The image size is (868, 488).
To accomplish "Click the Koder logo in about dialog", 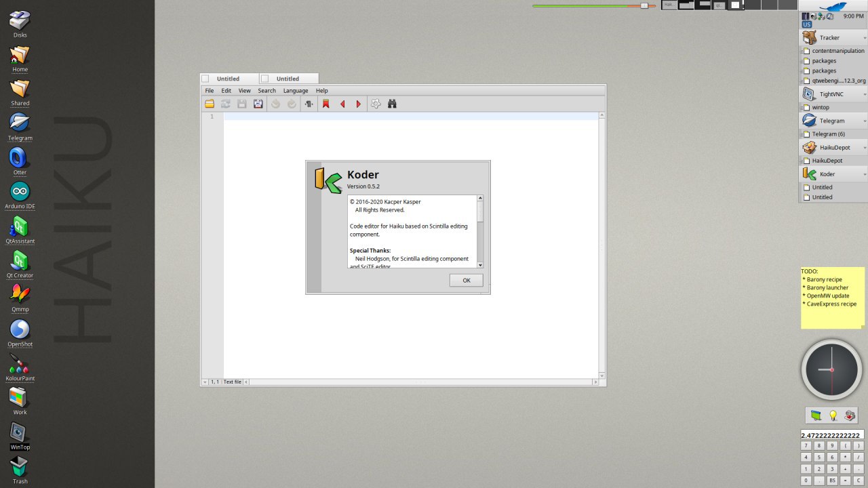I will tap(328, 180).
